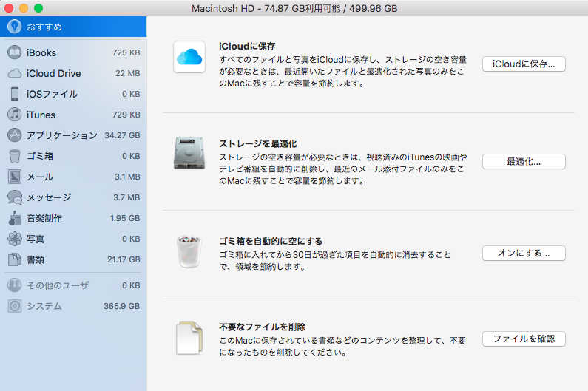Image resolution: width=588 pixels, height=391 pixels.
Task: Open the iBooks category label
Action: click(x=41, y=53)
